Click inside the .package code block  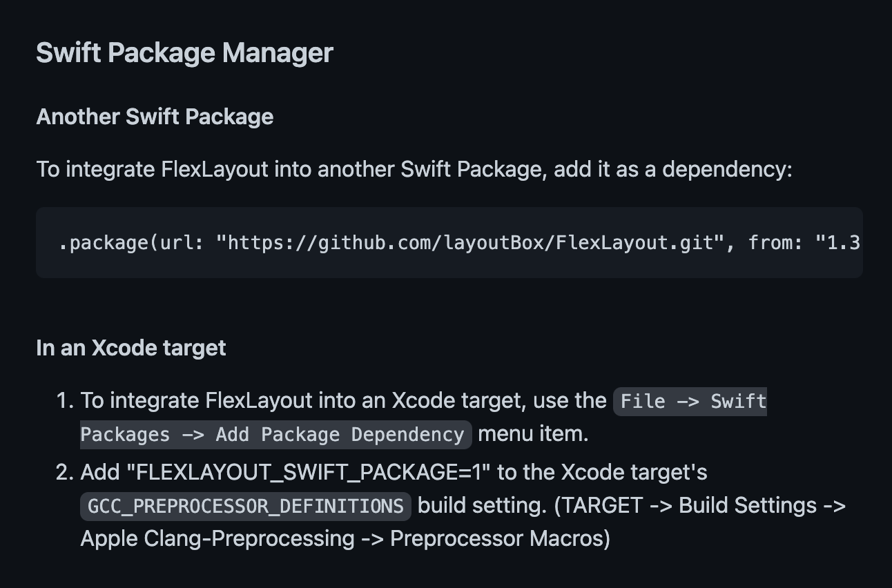point(449,243)
